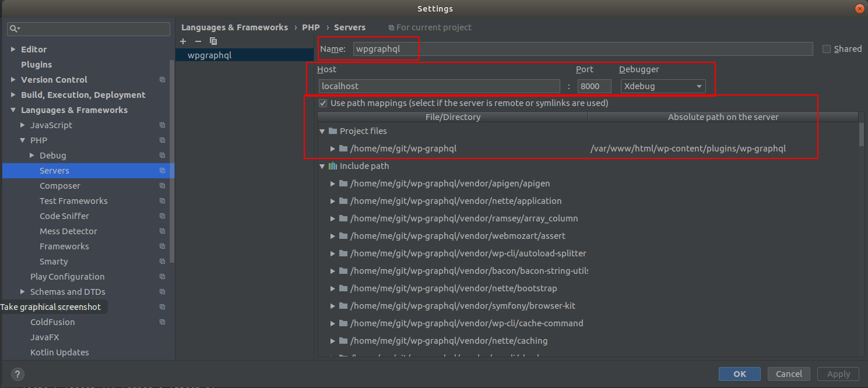The height and width of the screenshot is (388, 868).
Task: Collapse the Include path group
Action: coord(322,166)
